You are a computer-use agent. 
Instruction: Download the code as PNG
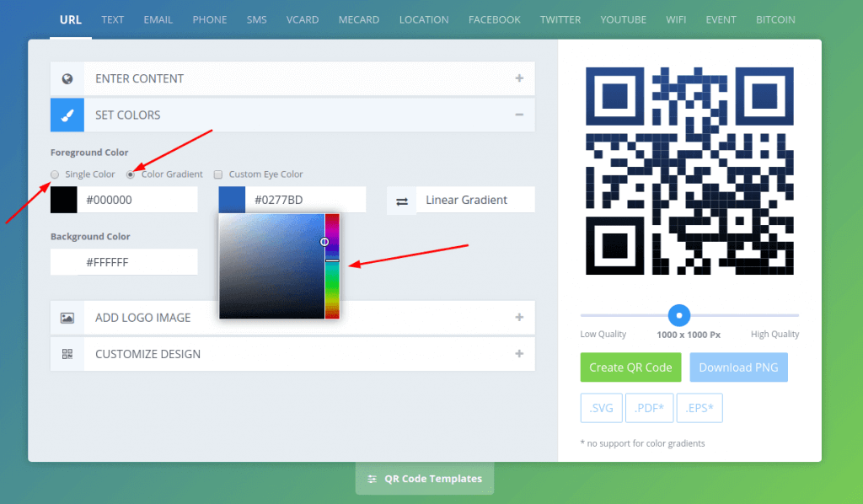tap(738, 367)
